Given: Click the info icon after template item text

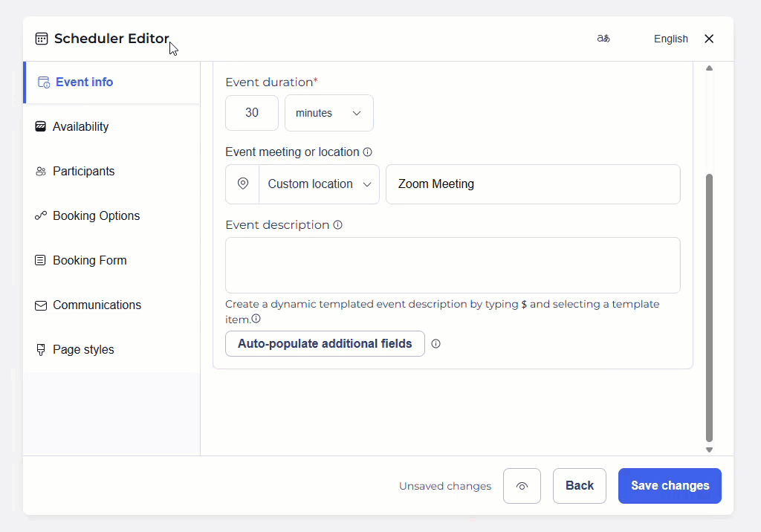Looking at the screenshot, I should pyautogui.click(x=256, y=319).
